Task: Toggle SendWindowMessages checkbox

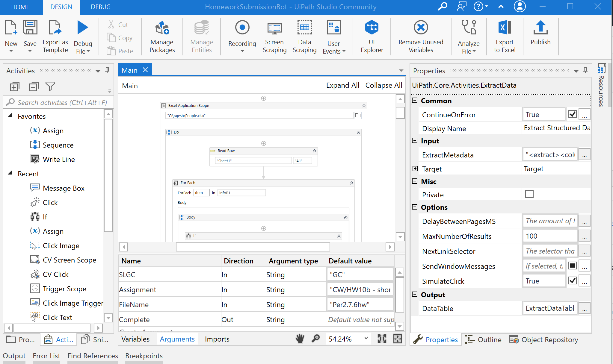Action: pos(572,266)
